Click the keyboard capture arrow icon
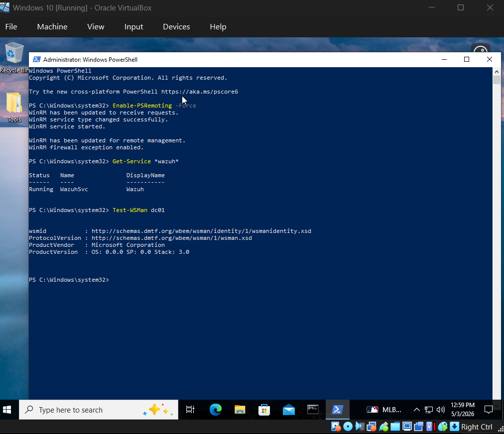The height and width of the screenshot is (434, 504). click(454, 427)
